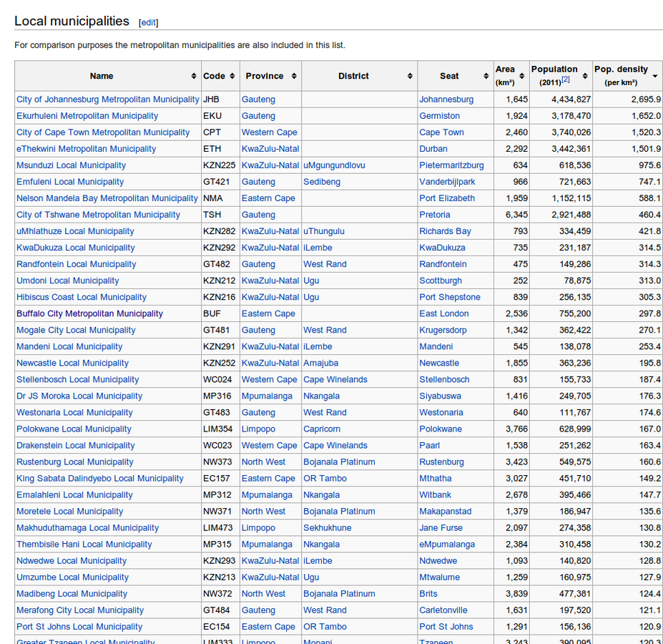This screenshot has height=644, width=663.
Task: Sort table by Code column arrows
Action: click(x=232, y=76)
